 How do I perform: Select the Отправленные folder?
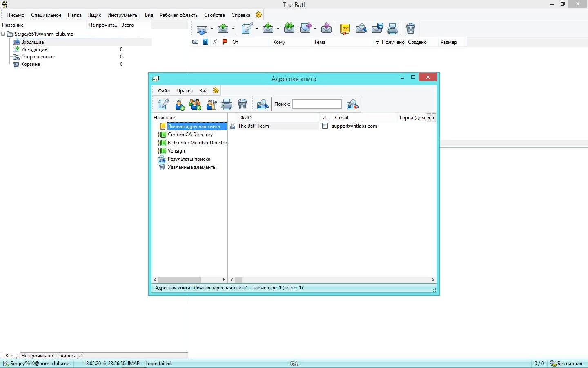tap(38, 57)
